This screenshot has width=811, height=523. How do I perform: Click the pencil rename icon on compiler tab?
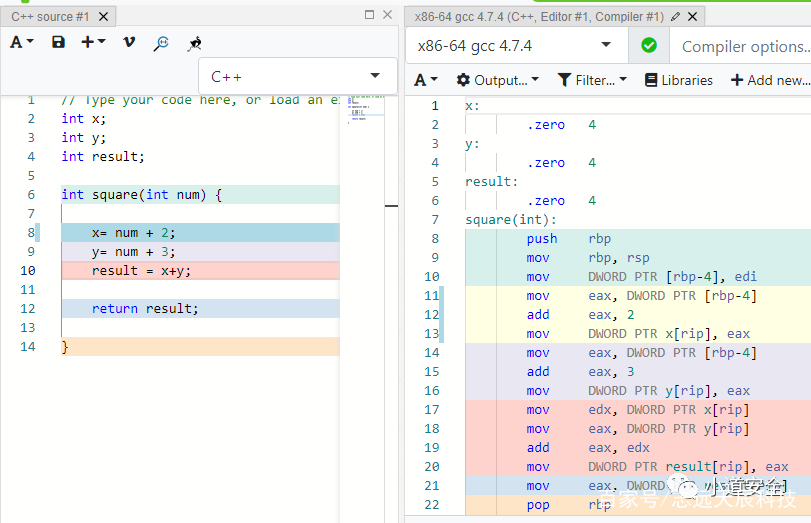click(675, 17)
